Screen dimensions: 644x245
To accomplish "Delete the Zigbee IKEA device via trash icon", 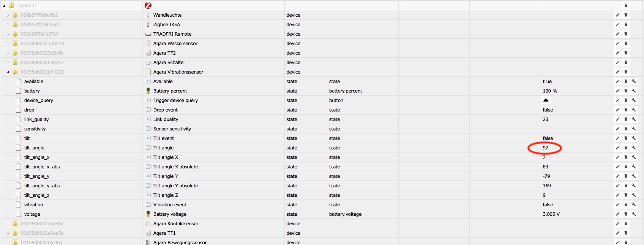I will (x=626, y=25).
